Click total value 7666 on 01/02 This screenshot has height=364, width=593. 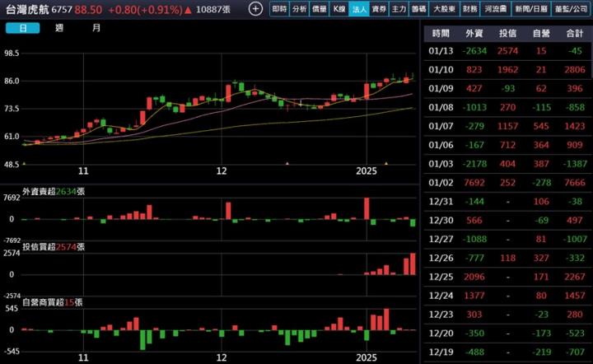point(575,183)
